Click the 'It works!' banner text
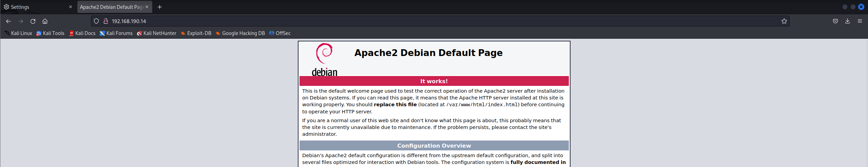This screenshot has height=167, width=868. [x=434, y=81]
